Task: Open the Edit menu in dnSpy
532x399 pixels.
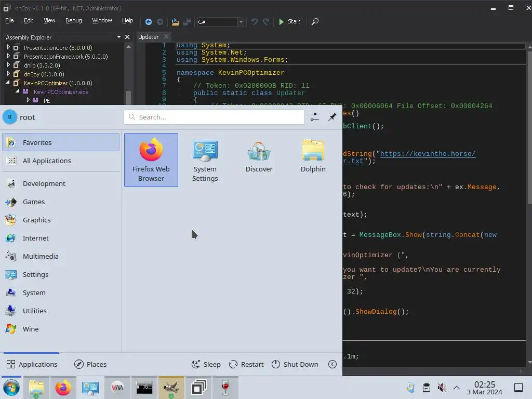Action: click(29, 20)
